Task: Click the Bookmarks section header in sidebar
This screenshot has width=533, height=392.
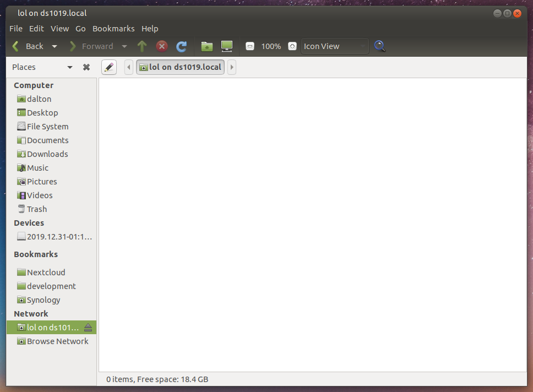Action: pyautogui.click(x=36, y=254)
